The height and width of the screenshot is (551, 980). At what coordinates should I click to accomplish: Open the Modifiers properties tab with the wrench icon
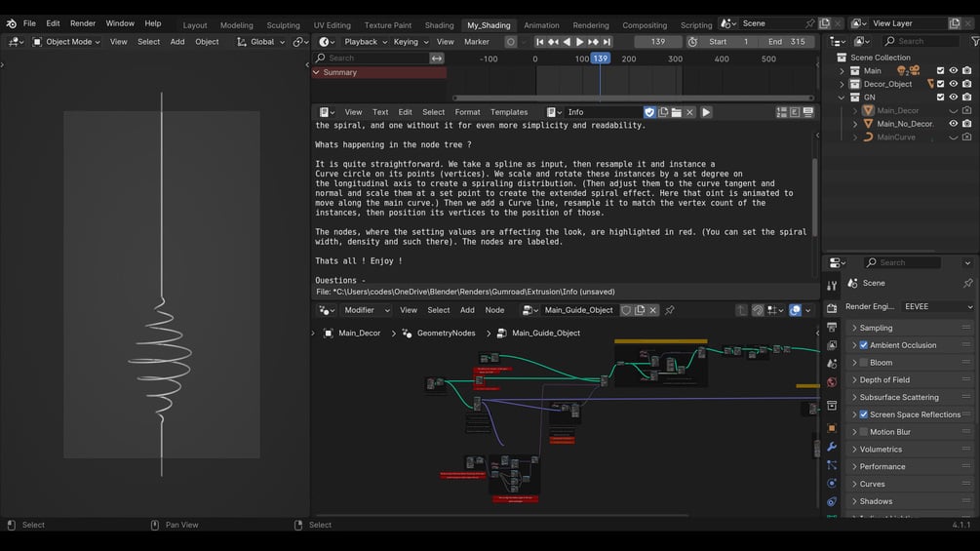pos(832,447)
